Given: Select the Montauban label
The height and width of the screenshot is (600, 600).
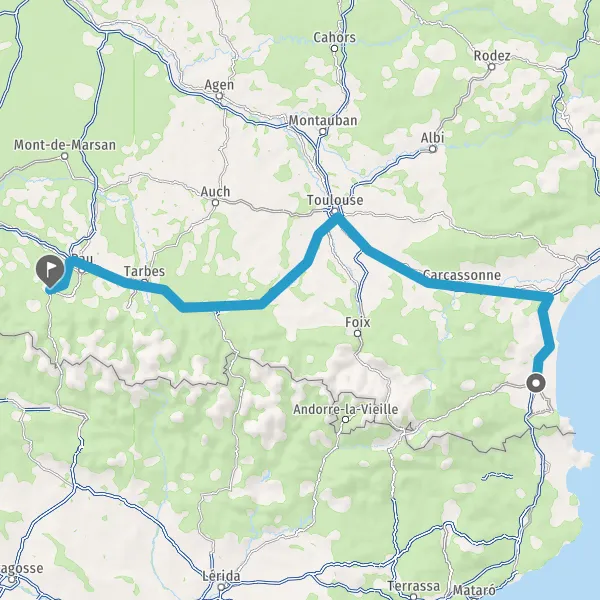Looking at the screenshot, I should [x=323, y=121].
